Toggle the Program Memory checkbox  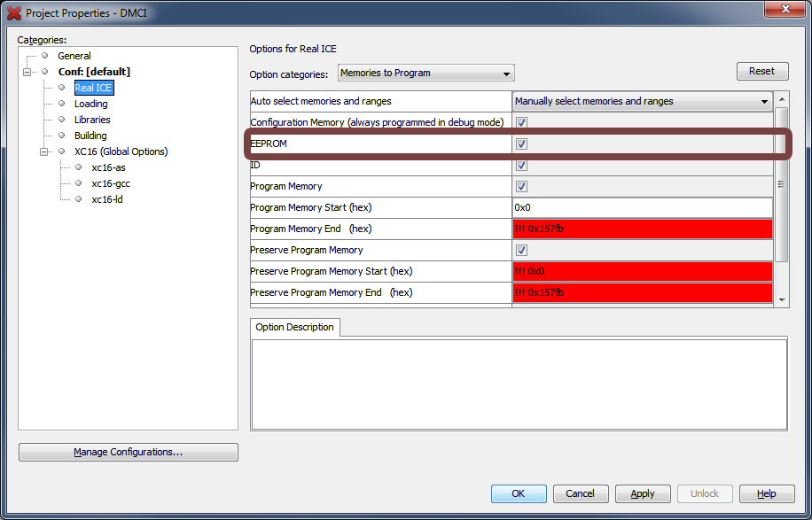click(x=521, y=186)
